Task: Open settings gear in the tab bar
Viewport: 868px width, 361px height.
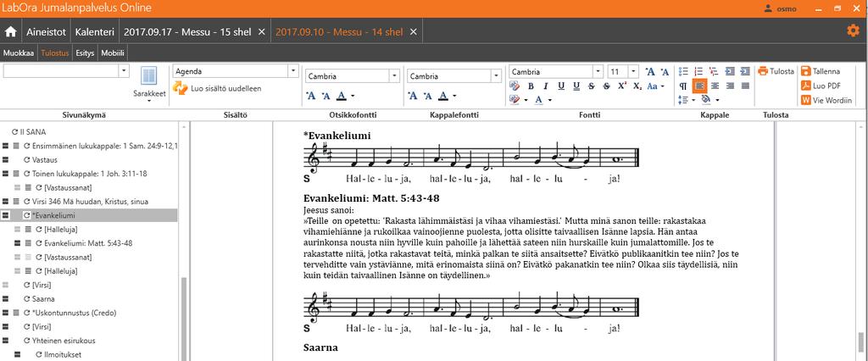Action: [x=854, y=31]
